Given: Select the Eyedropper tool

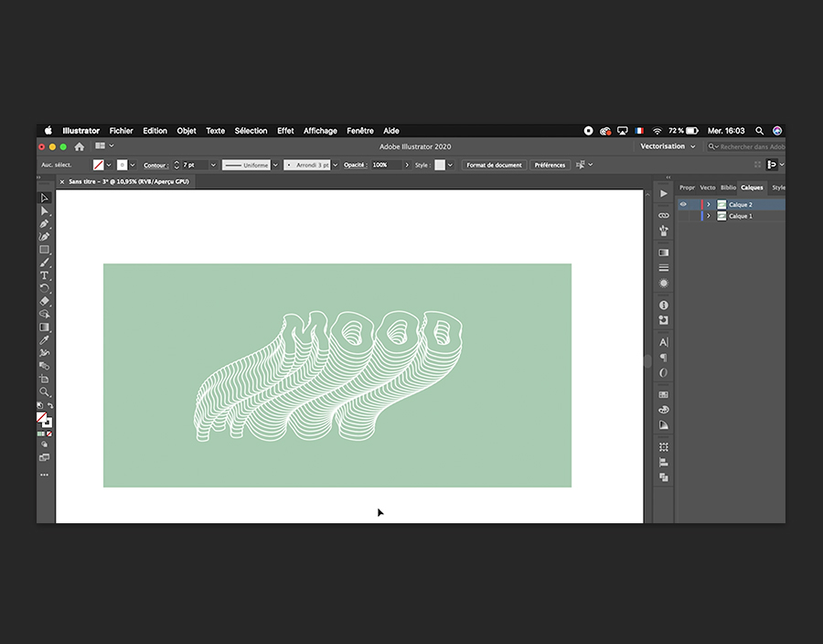Looking at the screenshot, I should [45, 340].
